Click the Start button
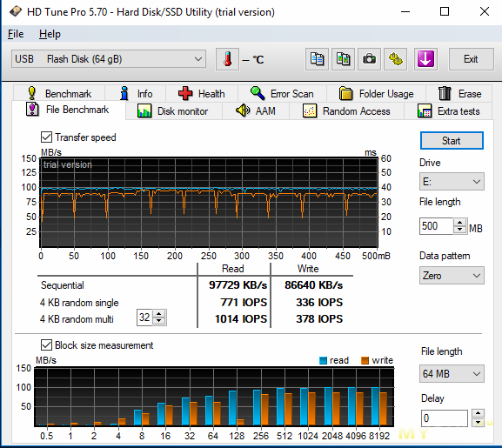Image resolution: width=502 pixels, height=448 pixels. [452, 140]
